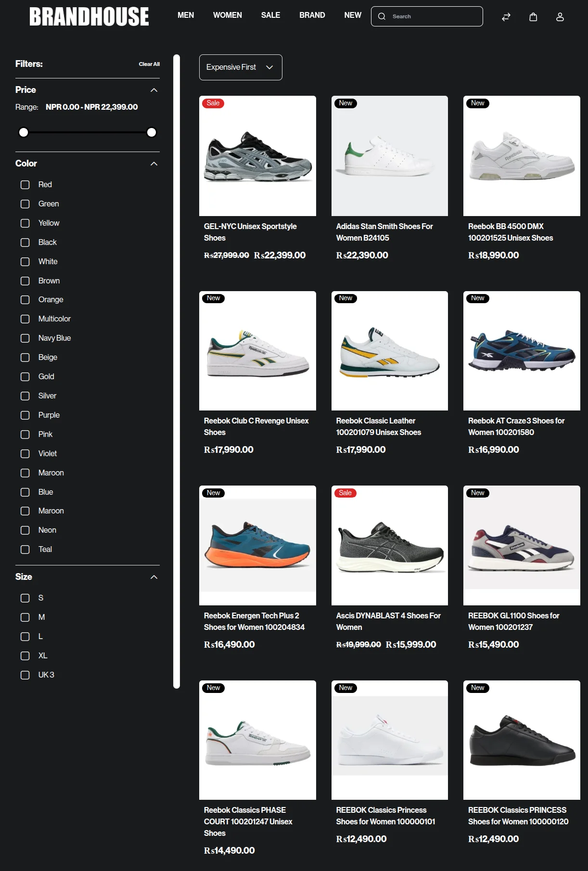Open the white Classics Princess 100000101 image
Image resolution: width=588 pixels, height=871 pixels.
(x=390, y=740)
